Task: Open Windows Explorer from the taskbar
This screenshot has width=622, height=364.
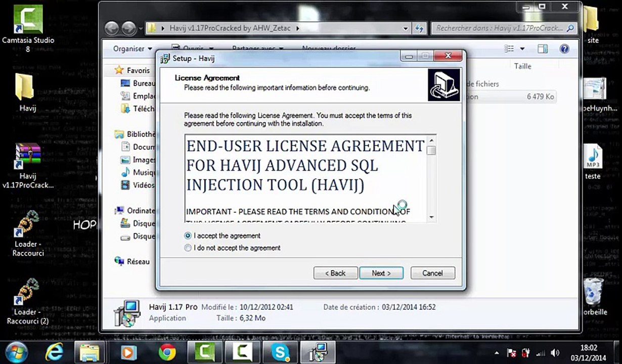Action: (90, 352)
